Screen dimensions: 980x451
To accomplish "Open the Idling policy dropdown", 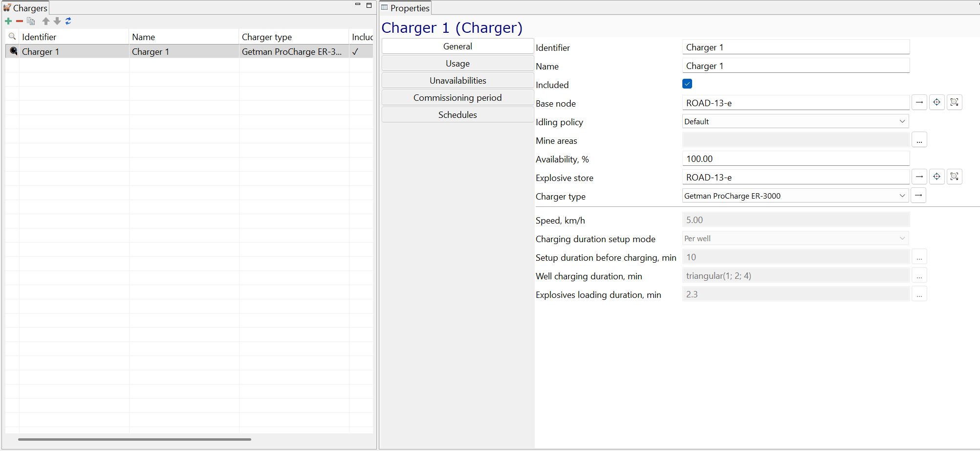I will tap(795, 121).
